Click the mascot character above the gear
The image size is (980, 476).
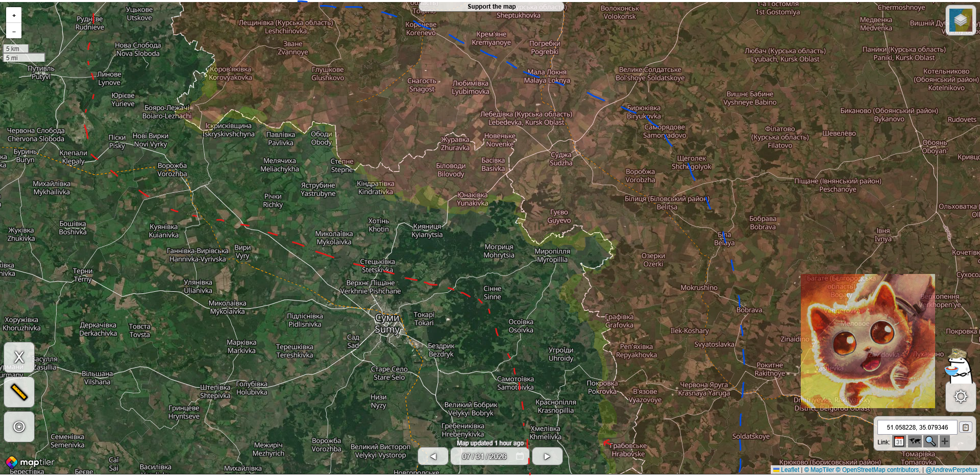pyautogui.click(x=959, y=366)
